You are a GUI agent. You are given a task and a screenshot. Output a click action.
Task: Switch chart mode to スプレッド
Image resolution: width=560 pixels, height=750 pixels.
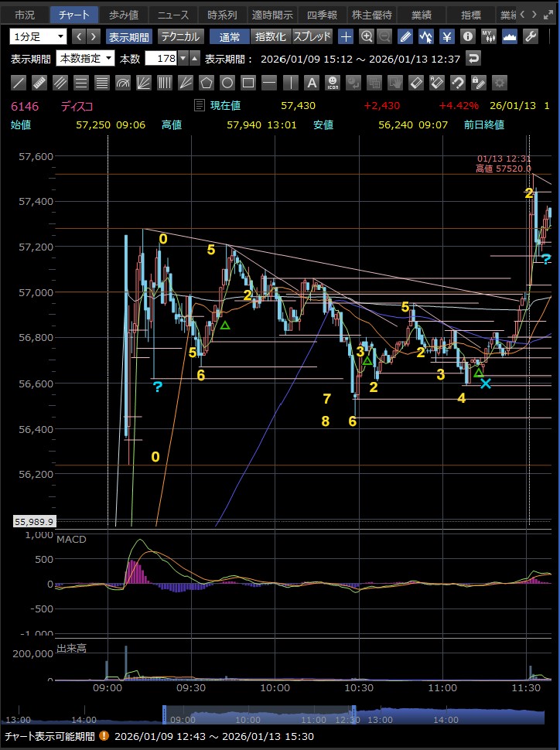click(x=312, y=36)
